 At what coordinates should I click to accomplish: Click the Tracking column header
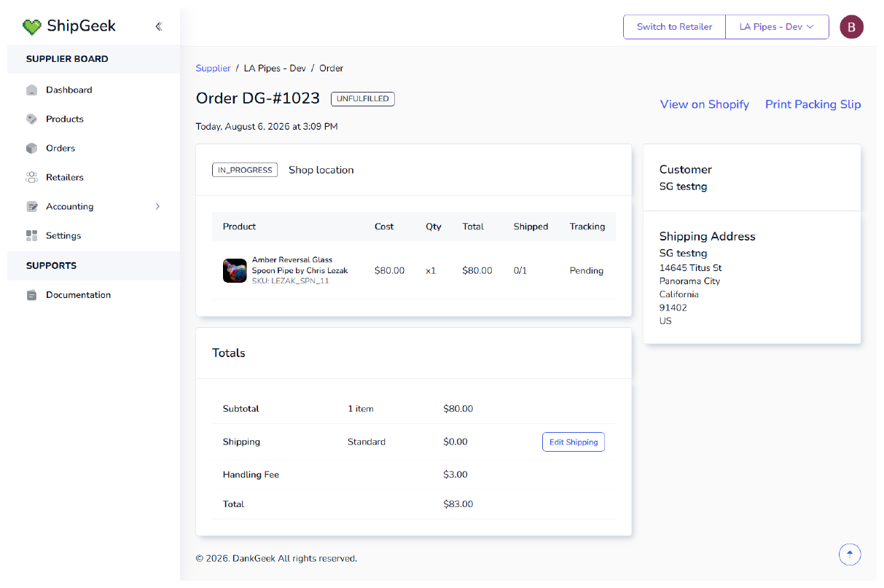[x=587, y=227]
